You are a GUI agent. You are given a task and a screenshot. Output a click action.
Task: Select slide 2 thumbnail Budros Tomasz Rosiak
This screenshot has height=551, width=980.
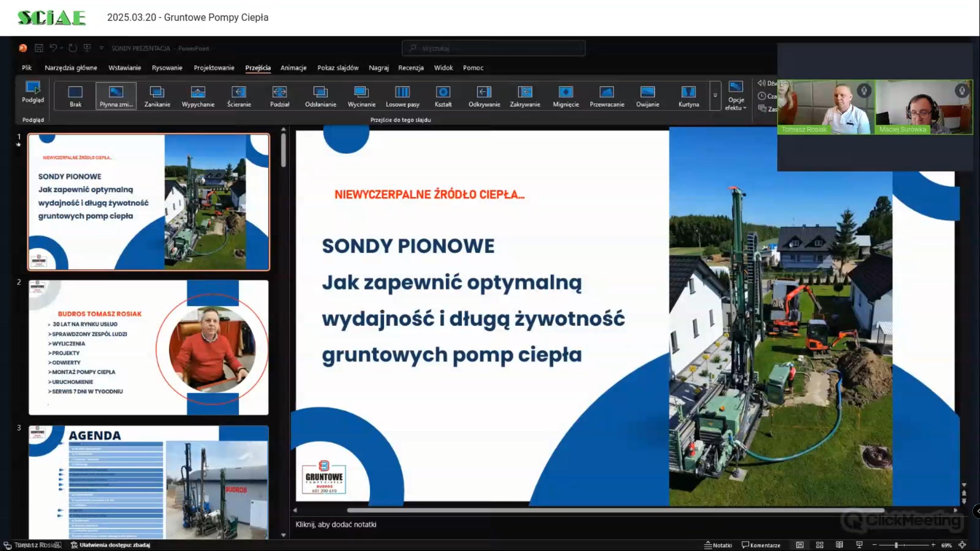click(149, 347)
